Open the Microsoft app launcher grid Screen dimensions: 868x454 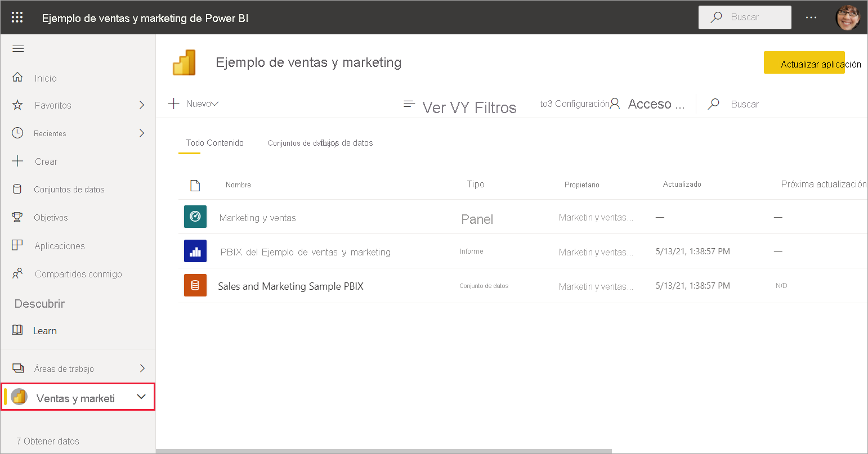point(17,17)
